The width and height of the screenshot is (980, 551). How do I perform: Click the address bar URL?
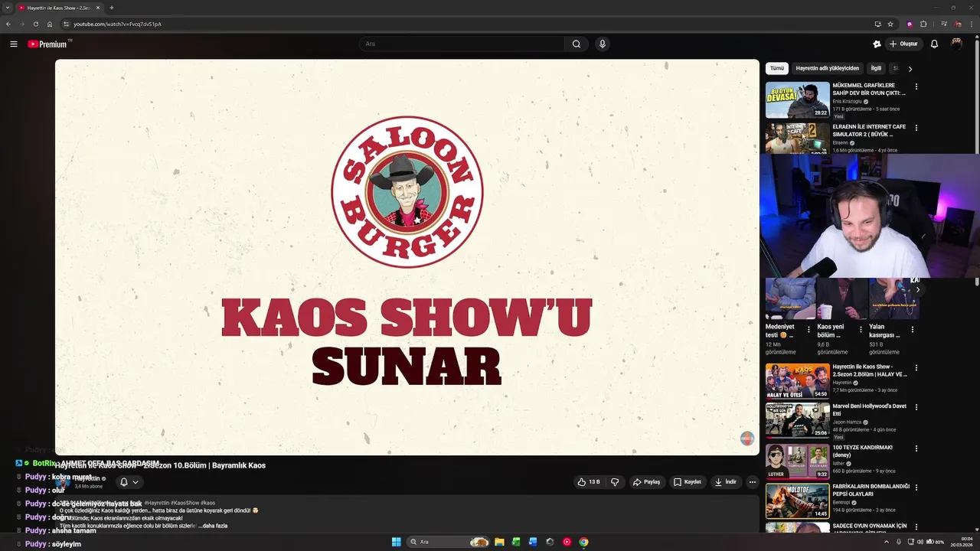pyautogui.click(x=117, y=24)
